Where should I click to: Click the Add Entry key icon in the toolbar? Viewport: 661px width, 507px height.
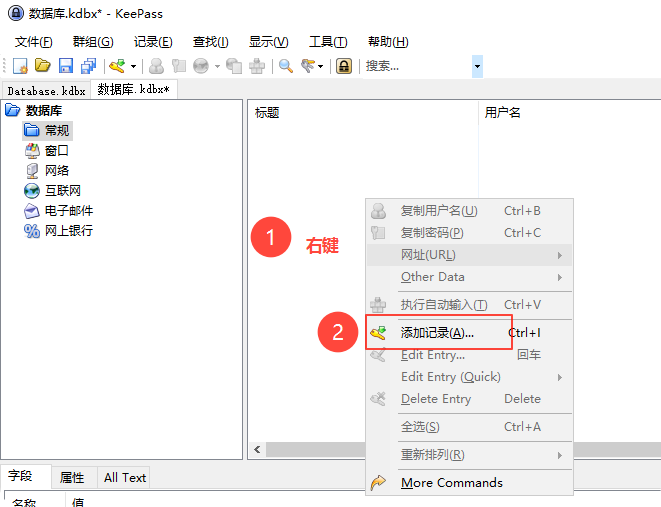click(x=117, y=66)
